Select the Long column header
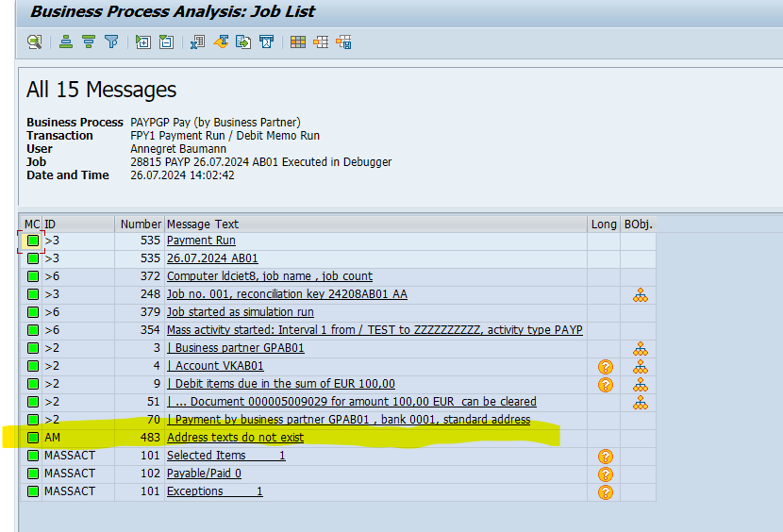This screenshot has width=783, height=532. point(604,224)
